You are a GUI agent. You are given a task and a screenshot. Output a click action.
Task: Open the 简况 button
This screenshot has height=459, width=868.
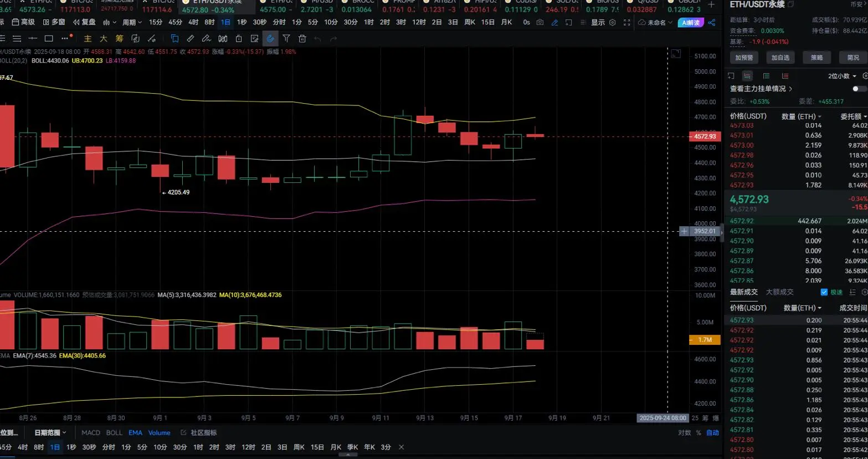(x=853, y=58)
